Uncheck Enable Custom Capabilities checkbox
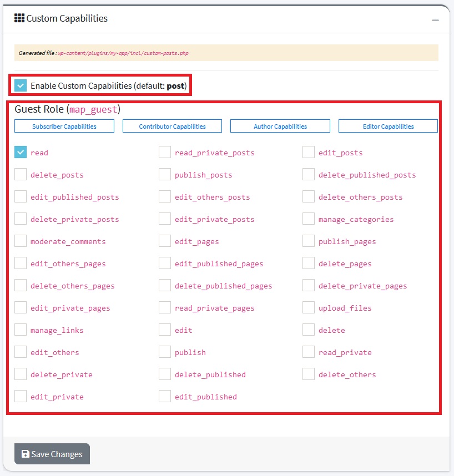Screen dimensions: 454x476 click(x=21, y=85)
